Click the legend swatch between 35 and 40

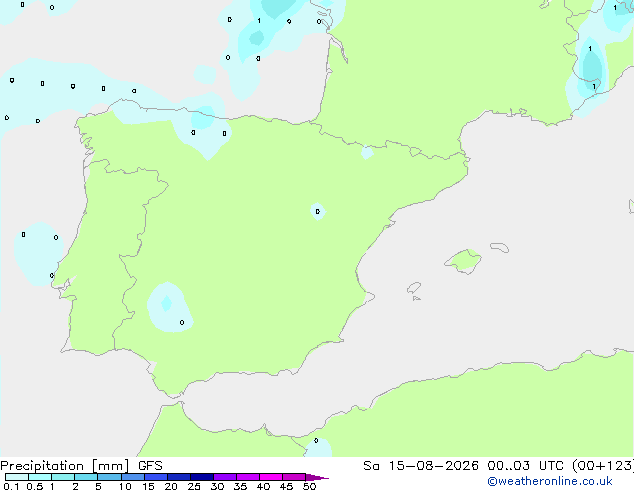coord(247,477)
